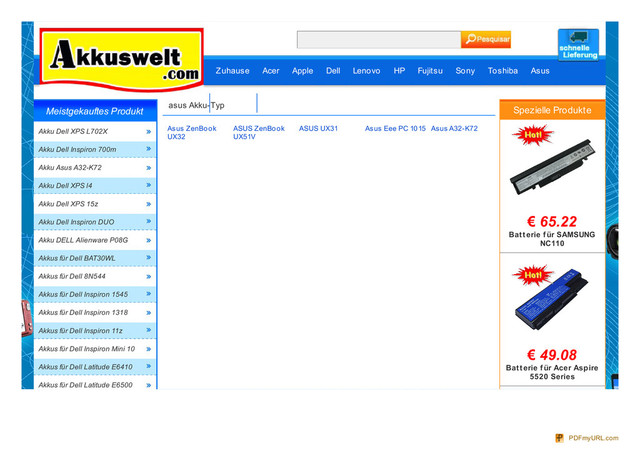The width and height of the screenshot is (640, 453).
Task: Click arrow next to Akku Dell XPS I4
Action: (149, 185)
